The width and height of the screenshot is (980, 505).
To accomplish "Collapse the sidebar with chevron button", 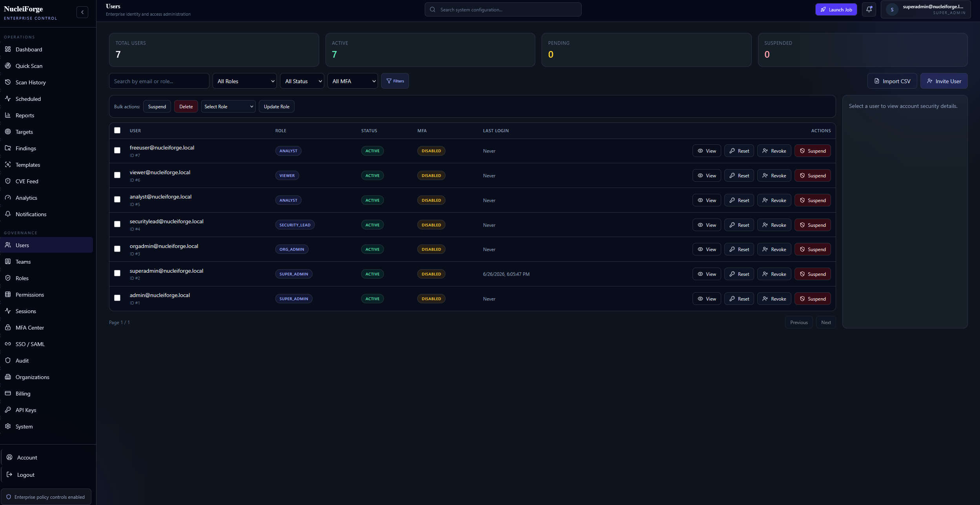I will (x=82, y=12).
